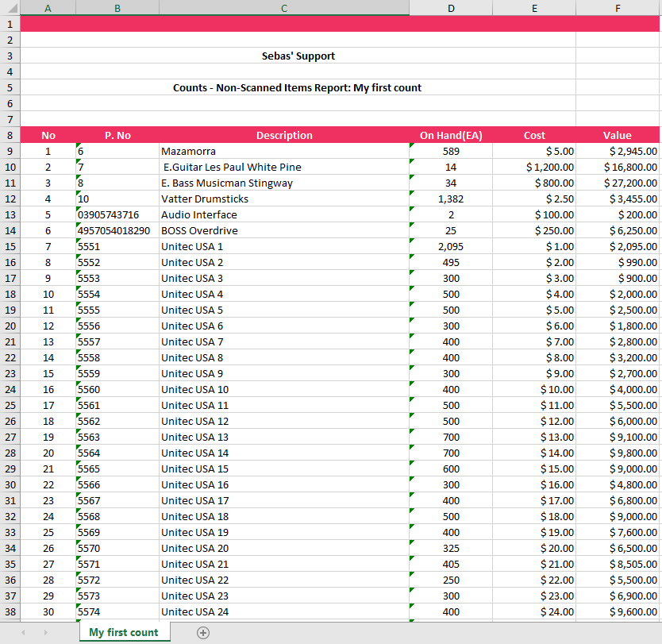Select the 'Unitec USA 10' cell
The height and width of the screenshot is (644, 662).
click(284, 389)
